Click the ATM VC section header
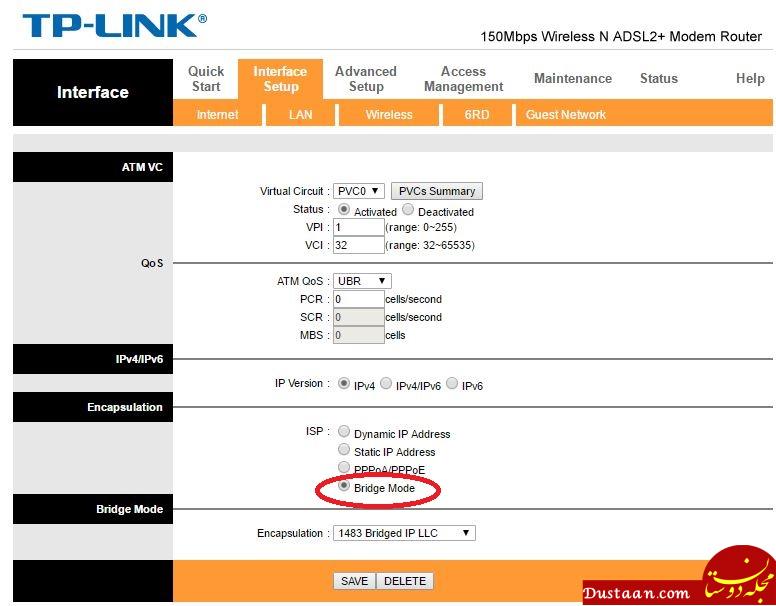 pyautogui.click(x=93, y=167)
